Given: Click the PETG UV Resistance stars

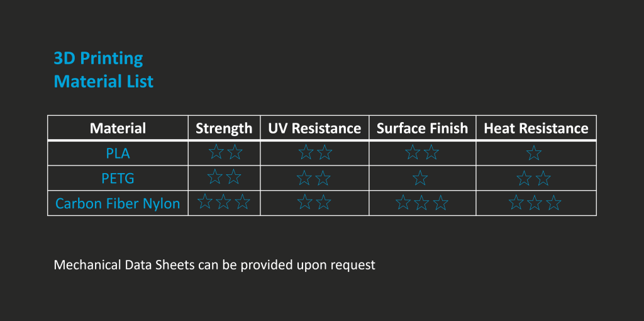Looking at the screenshot, I should (x=314, y=179).
